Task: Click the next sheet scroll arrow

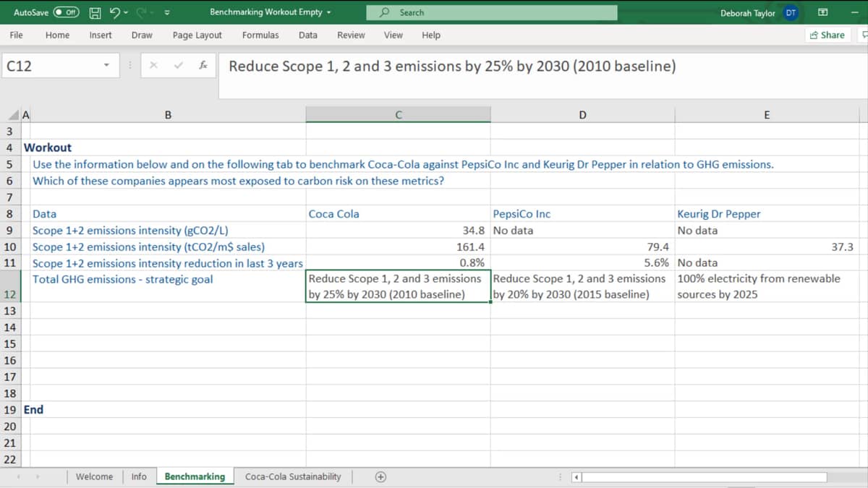Action: [37, 476]
